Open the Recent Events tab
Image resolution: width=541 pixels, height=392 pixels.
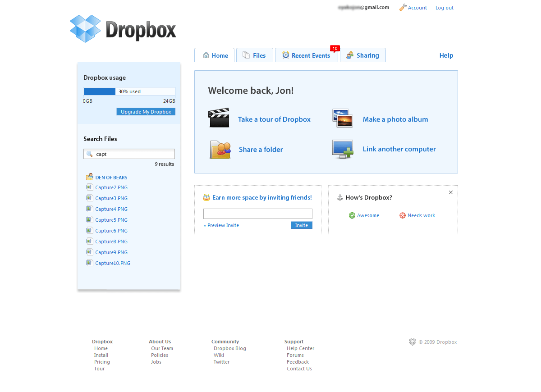pos(307,55)
